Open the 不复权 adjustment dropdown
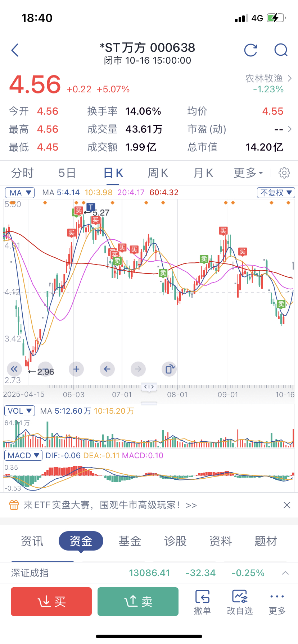The height and width of the screenshot is (644, 298). (276, 193)
